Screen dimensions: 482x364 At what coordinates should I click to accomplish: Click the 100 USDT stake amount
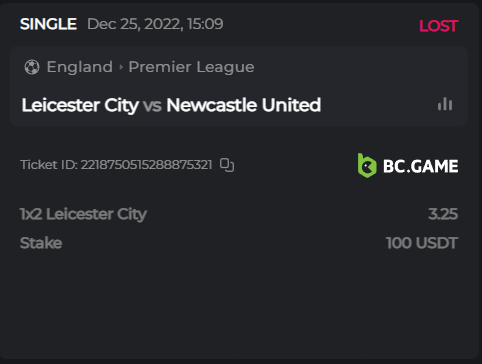[x=422, y=243]
